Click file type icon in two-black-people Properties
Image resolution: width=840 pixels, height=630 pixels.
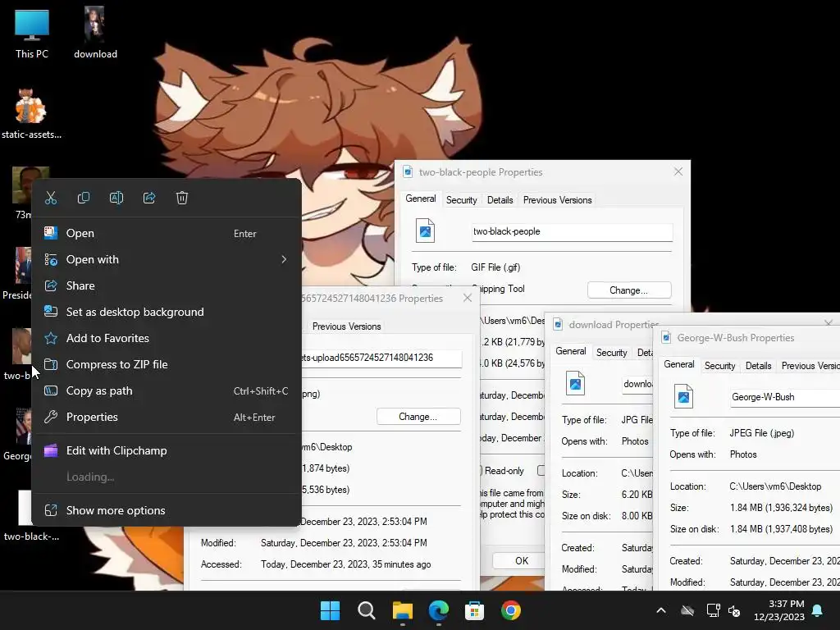tap(426, 231)
